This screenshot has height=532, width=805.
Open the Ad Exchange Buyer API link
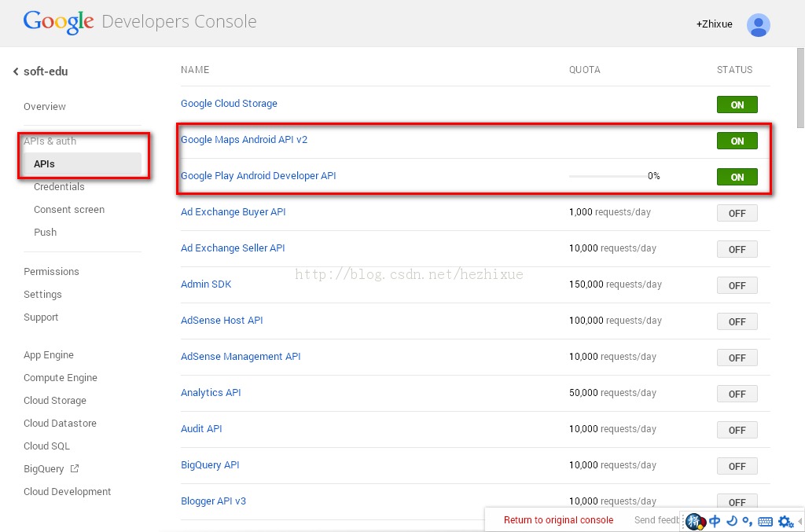pos(233,212)
